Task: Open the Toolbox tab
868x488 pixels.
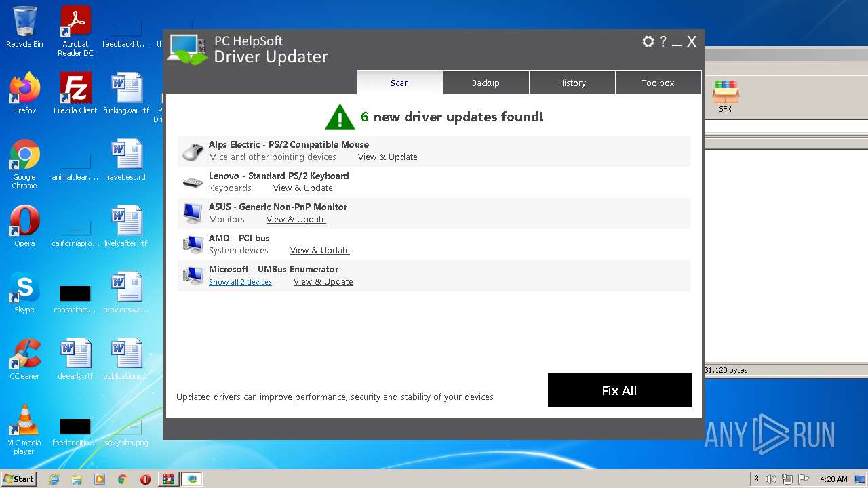Action: [658, 83]
